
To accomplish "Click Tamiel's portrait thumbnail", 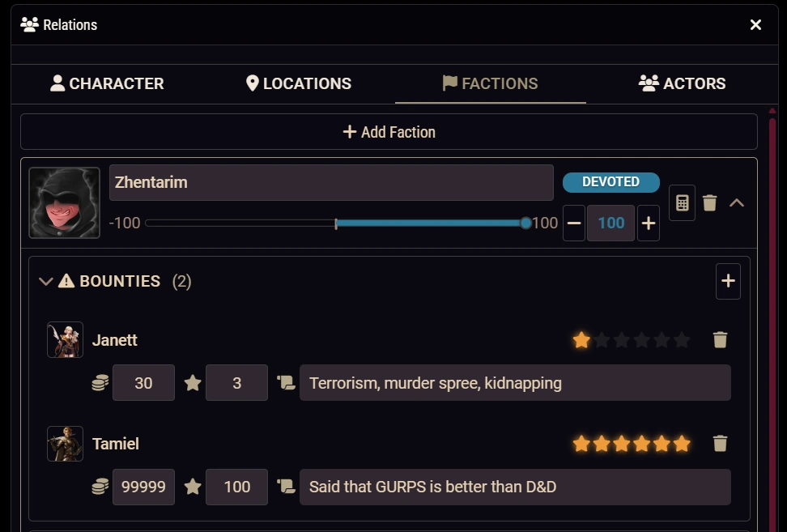I will pyautogui.click(x=65, y=444).
